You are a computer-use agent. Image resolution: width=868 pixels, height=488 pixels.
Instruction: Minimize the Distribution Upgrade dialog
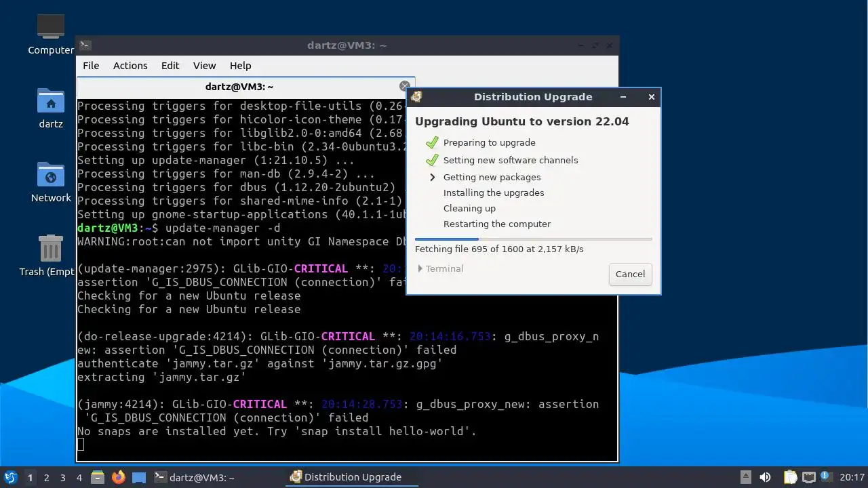[623, 97]
